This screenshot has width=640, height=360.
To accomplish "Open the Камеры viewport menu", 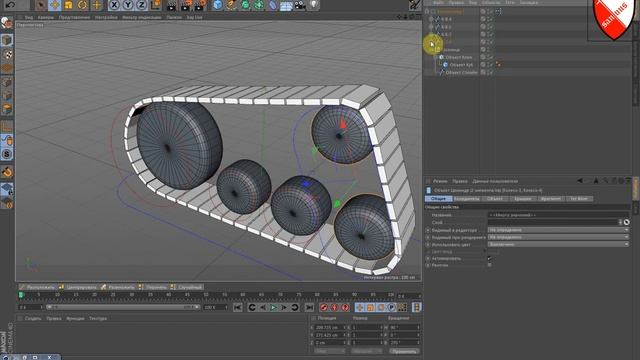I will click(x=46, y=18).
